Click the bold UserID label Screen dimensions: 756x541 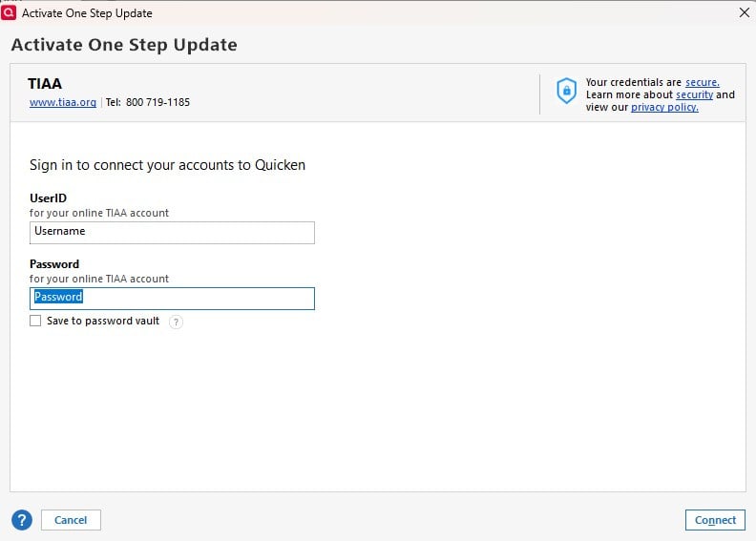click(x=49, y=198)
